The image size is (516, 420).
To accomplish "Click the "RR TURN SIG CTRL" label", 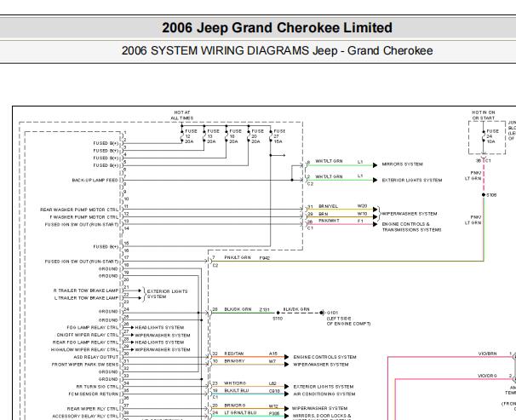I will click(97, 387).
